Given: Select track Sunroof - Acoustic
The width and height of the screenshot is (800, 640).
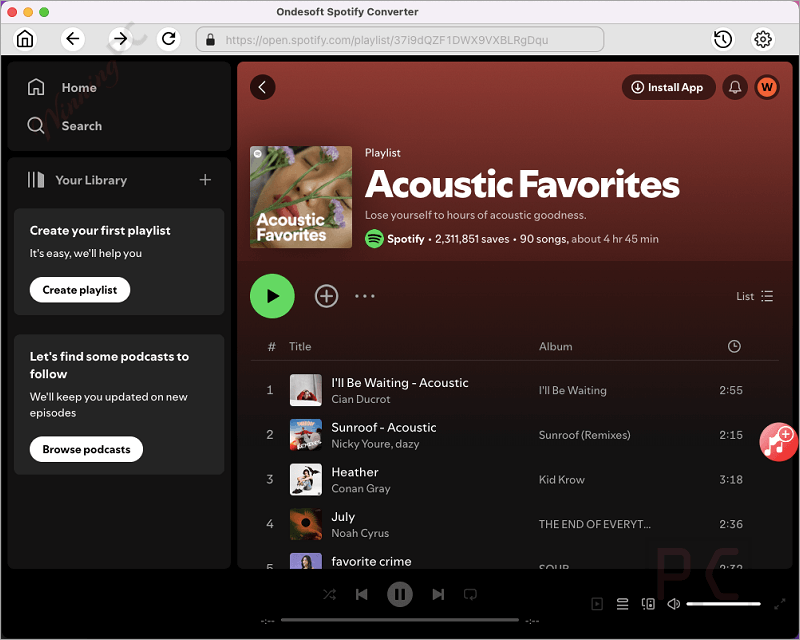Looking at the screenshot, I should (384, 428).
